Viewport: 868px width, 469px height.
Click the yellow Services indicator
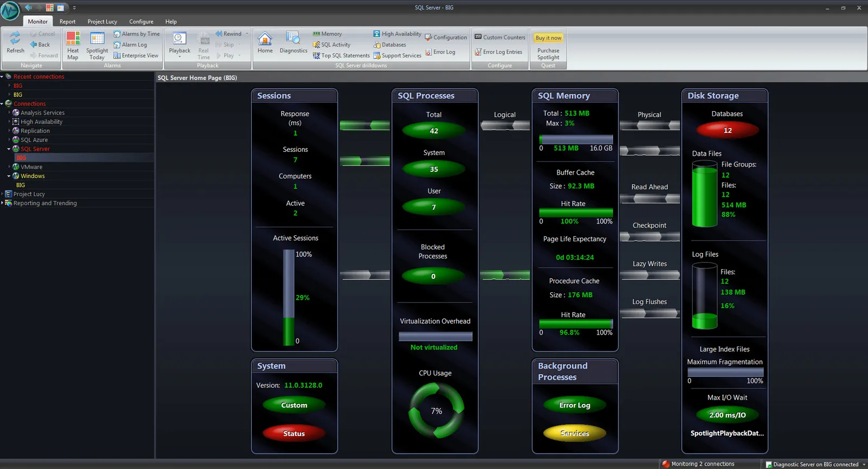pyautogui.click(x=575, y=433)
